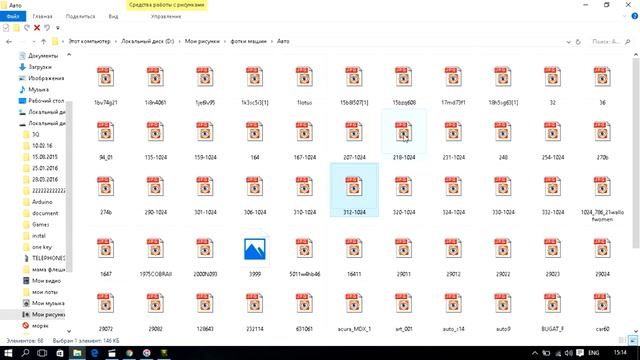Click the new folder quick-access icon
Image resolution: width=640 pixels, height=360 pixels.
click(x=16, y=28)
